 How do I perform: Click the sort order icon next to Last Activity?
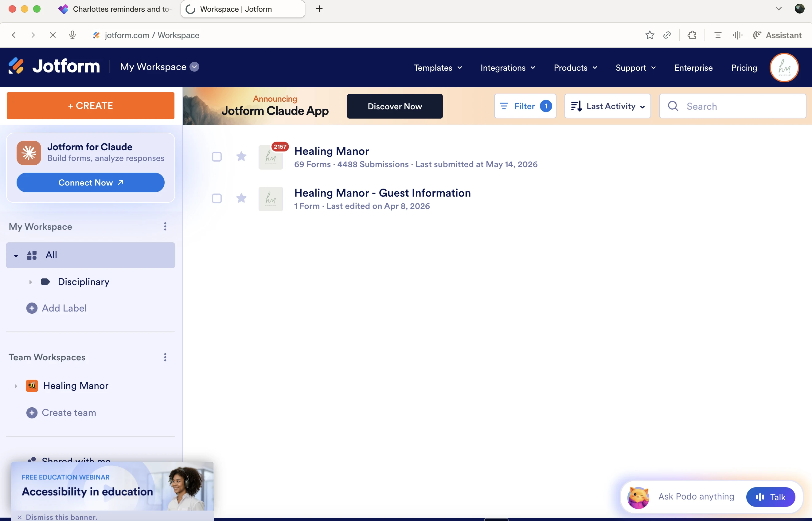click(x=576, y=106)
